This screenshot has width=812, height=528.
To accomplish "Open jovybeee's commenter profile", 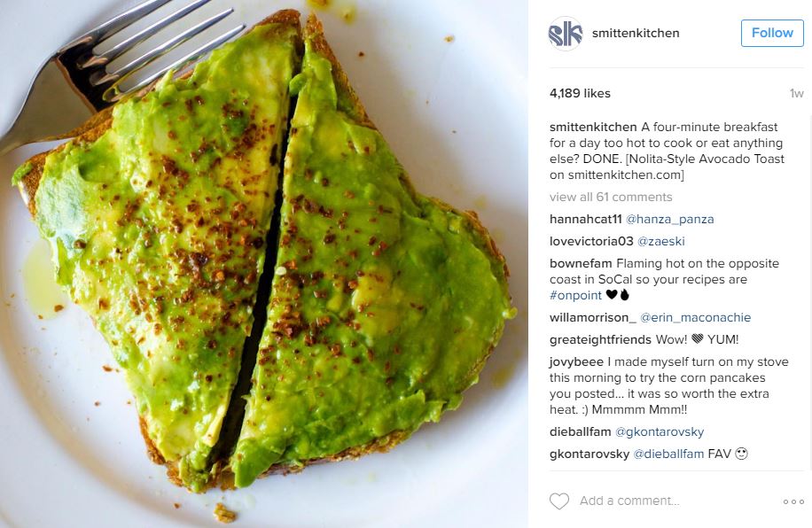I will [x=576, y=361].
